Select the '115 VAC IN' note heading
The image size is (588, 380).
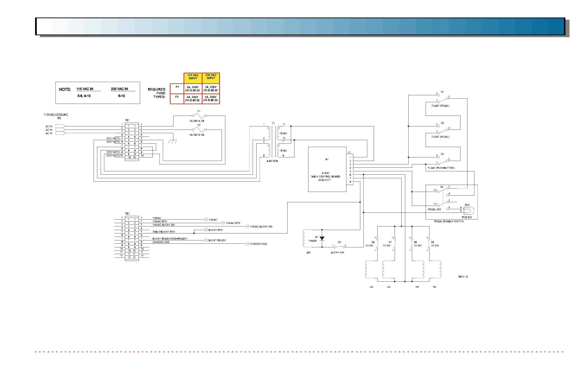[x=85, y=89]
